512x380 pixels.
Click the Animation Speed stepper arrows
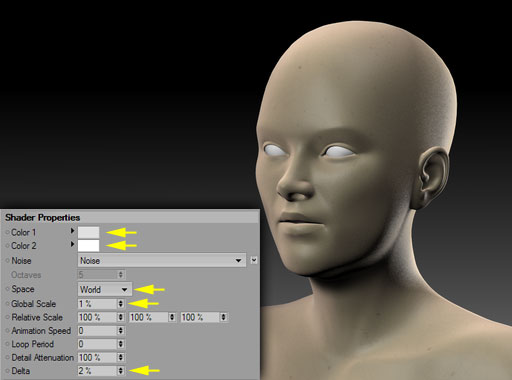coord(121,331)
